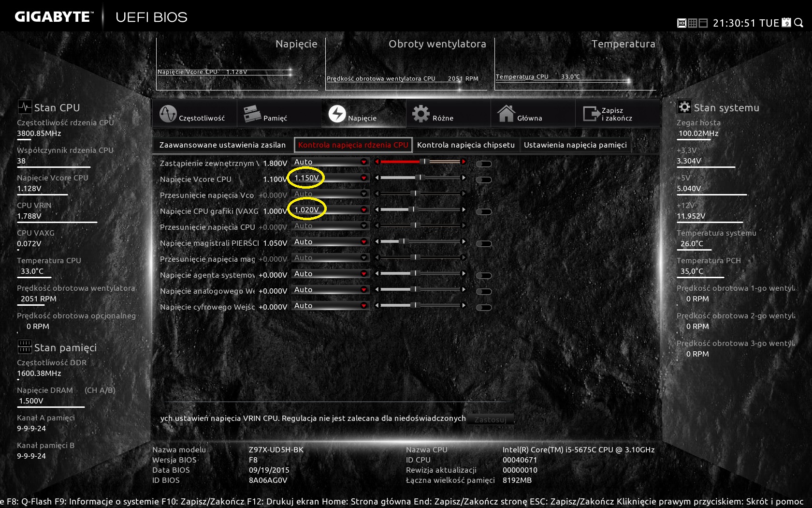Open Napięcie magistrali PIERŚCI Auto dropdown
This screenshot has width=812, height=508.
331,242
